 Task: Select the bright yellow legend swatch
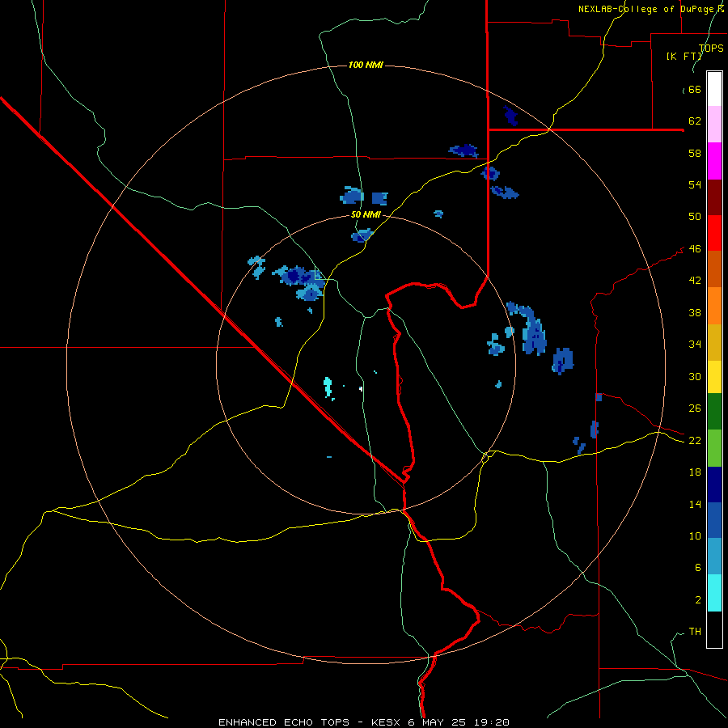[x=714, y=377]
